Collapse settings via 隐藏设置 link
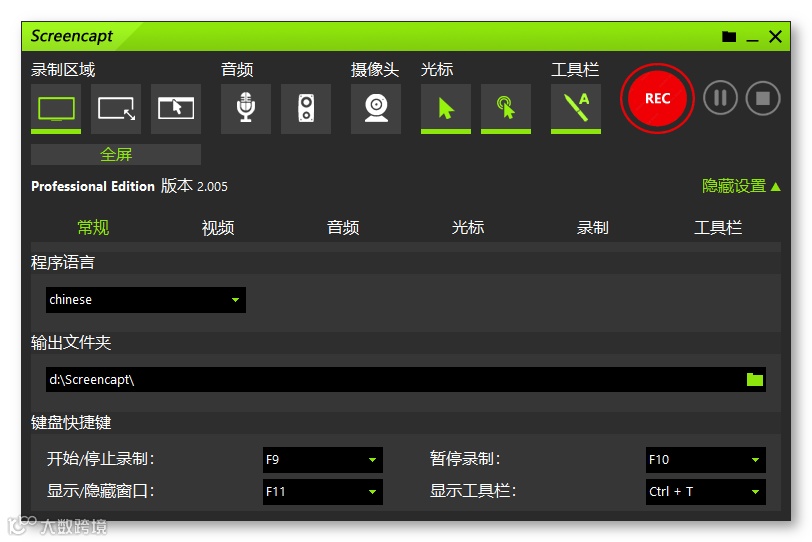This screenshot has width=812, height=542. (741, 186)
